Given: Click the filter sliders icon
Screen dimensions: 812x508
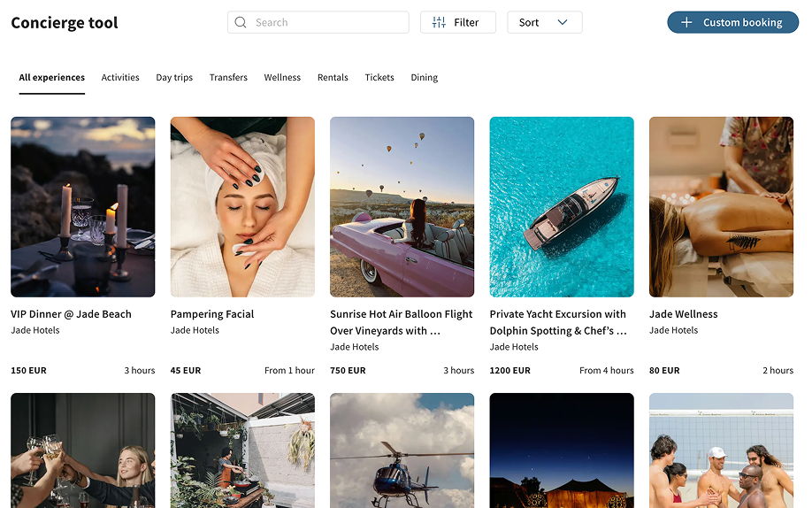Looking at the screenshot, I should [439, 23].
